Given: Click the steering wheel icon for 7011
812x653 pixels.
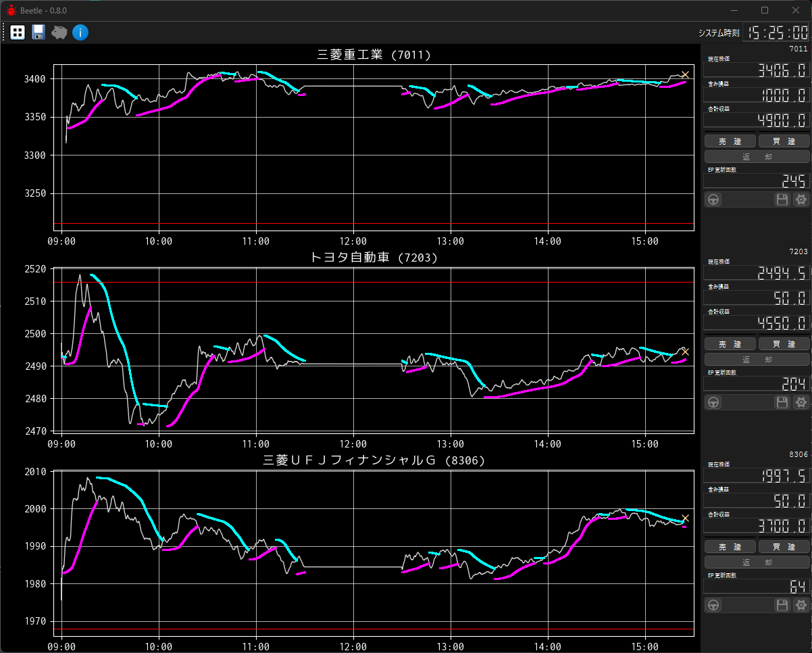Looking at the screenshot, I should (x=713, y=199).
